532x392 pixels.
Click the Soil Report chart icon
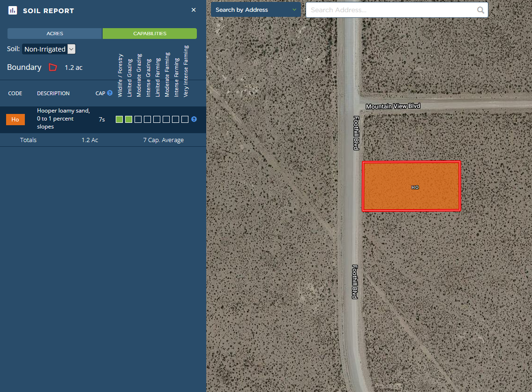point(13,10)
